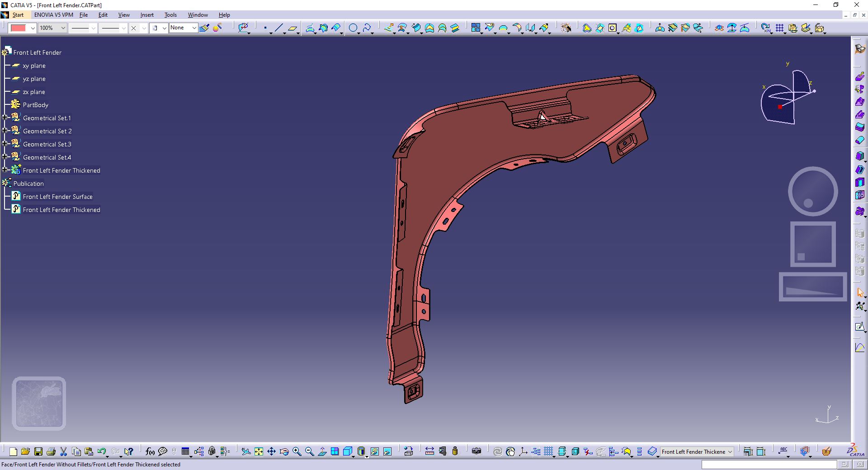
Task: Click the command input field in status bar
Action: click(769, 465)
